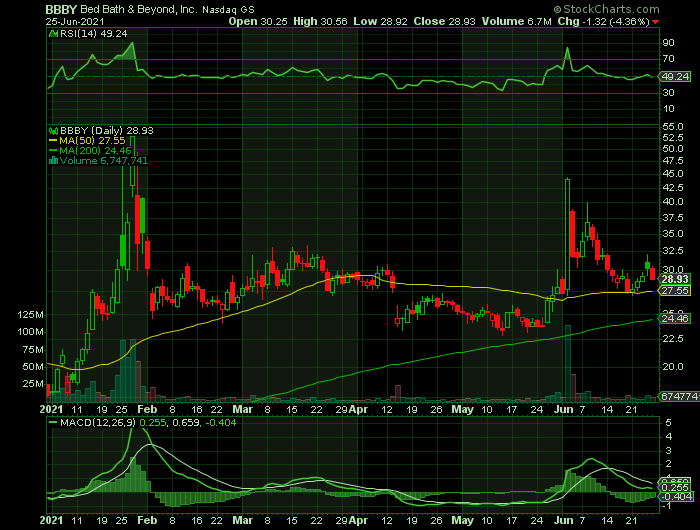Screen dimensions: 700x530
Task: Click the candlestick icon before BBBY (Daily)
Action: [54, 131]
